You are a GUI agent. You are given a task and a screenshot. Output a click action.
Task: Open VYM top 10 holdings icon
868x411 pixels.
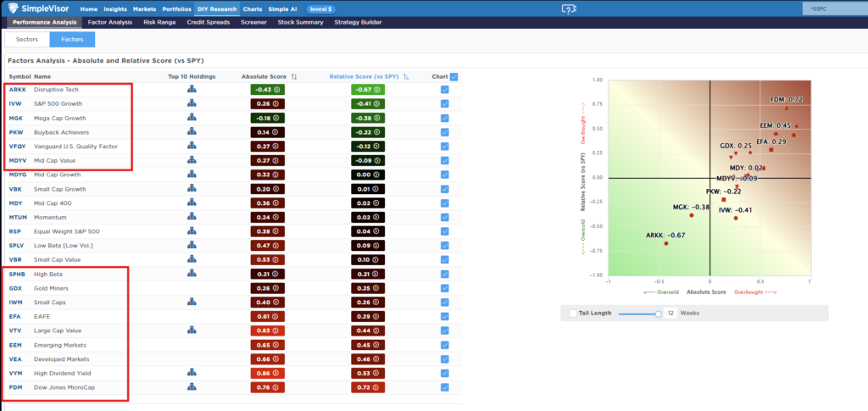pyautogui.click(x=192, y=373)
